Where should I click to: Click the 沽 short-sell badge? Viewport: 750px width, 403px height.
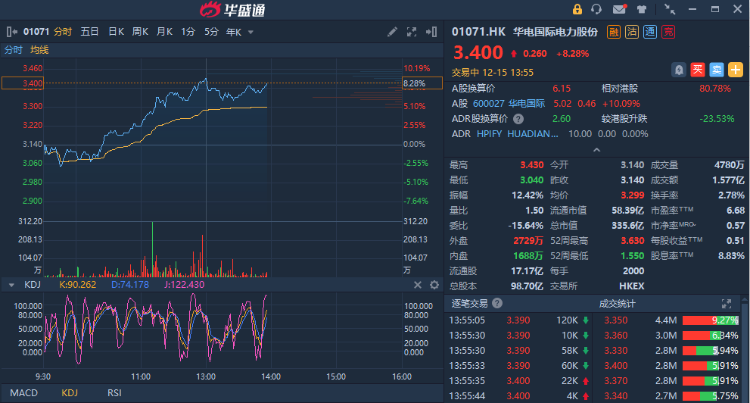(632, 32)
